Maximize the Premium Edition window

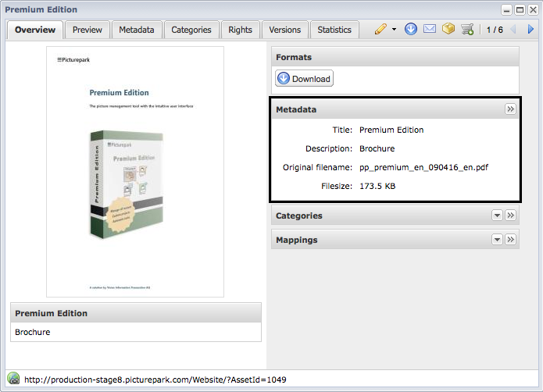(x=520, y=9)
